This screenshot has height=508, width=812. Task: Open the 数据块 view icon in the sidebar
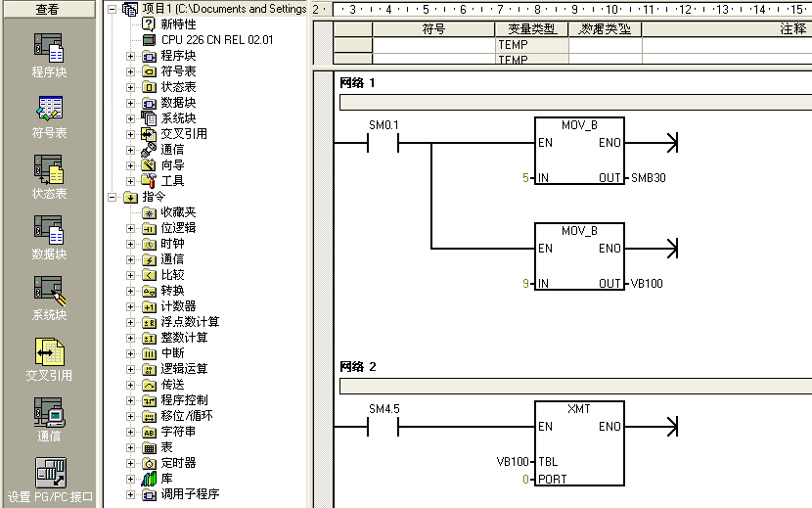click(x=49, y=230)
